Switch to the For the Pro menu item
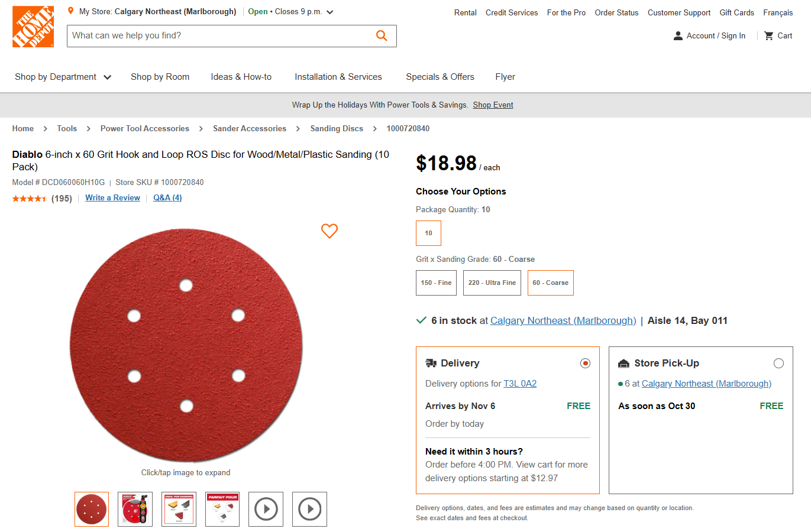 (566, 12)
